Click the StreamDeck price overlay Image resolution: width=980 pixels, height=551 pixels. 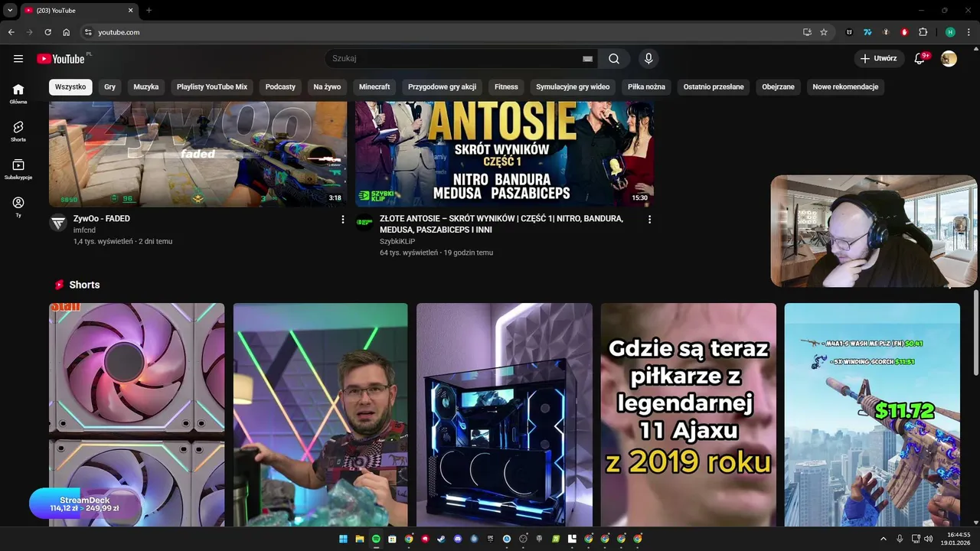pos(85,504)
